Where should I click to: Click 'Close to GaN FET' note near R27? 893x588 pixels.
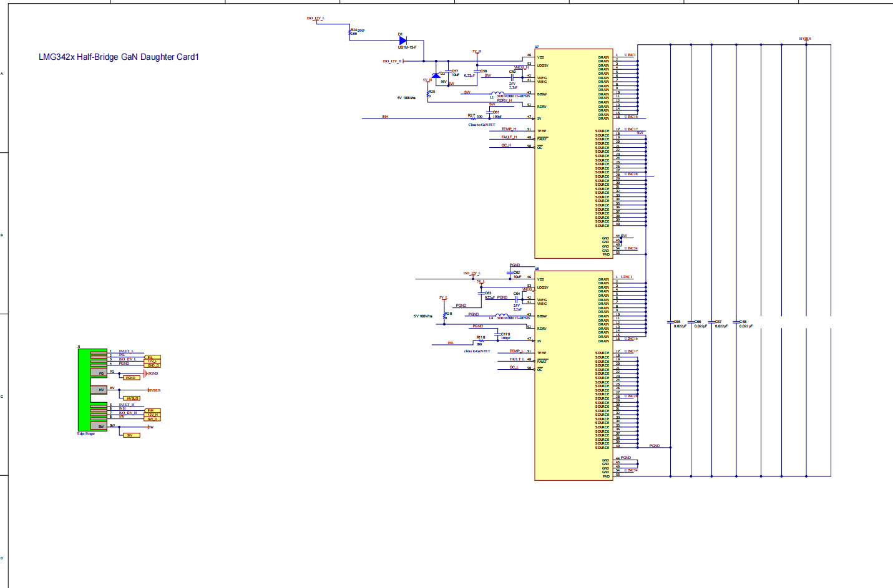click(482, 125)
